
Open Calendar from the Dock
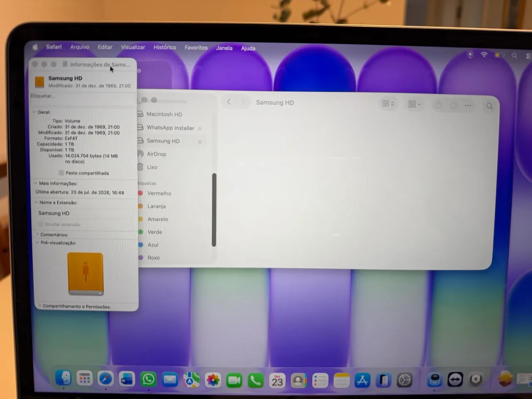tap(277, 381)
